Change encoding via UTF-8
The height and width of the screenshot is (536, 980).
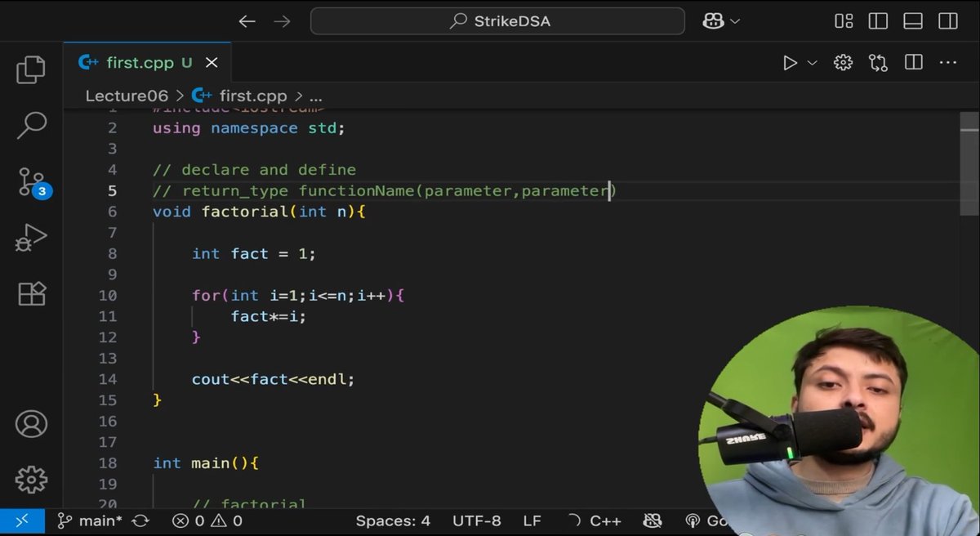[x=477, y=520]
